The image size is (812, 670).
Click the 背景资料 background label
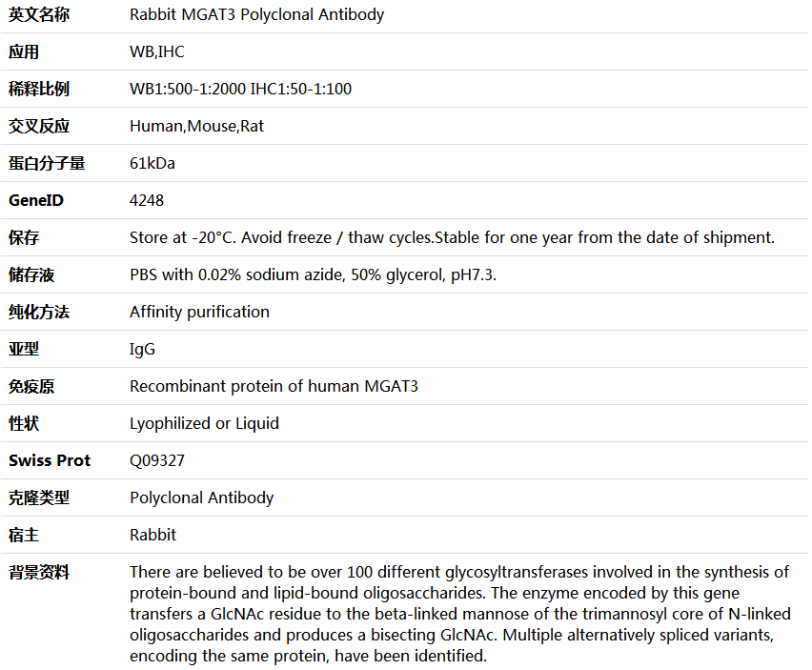39,573
